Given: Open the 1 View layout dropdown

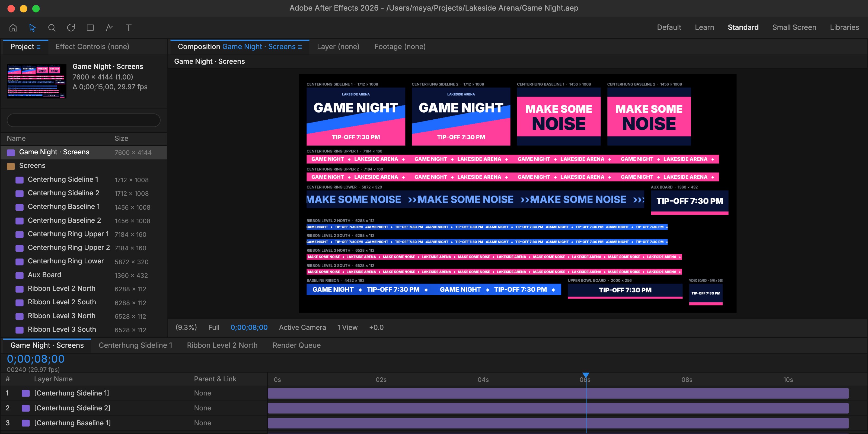Looking at the screenshot, I should click(x=347, y=327).
